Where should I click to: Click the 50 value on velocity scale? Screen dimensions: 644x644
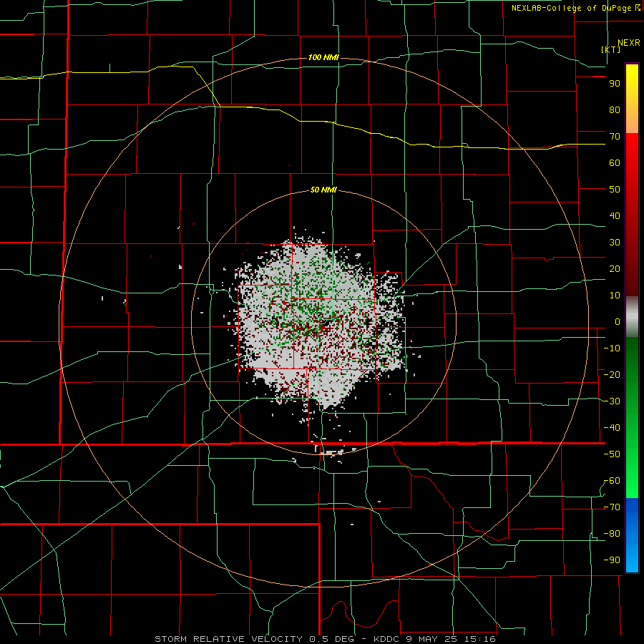point(615,190)
